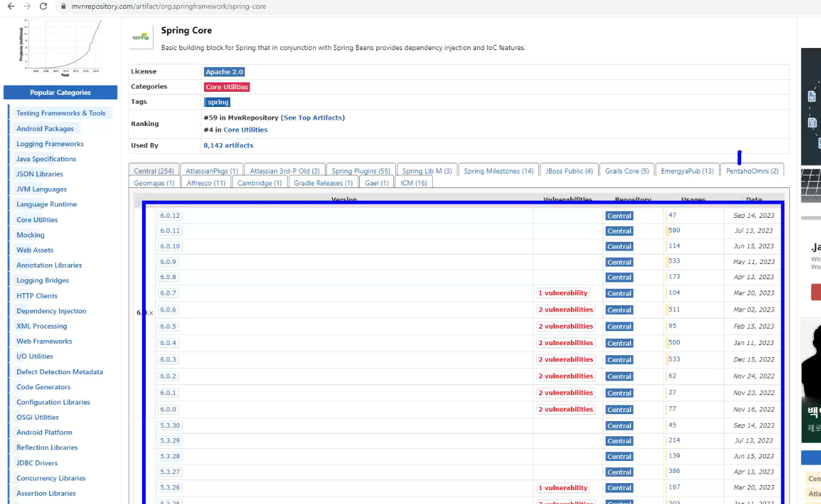The image size is (821, 504).
Task: Open version 6.0.12 of Spring Core
Action: 170,216
